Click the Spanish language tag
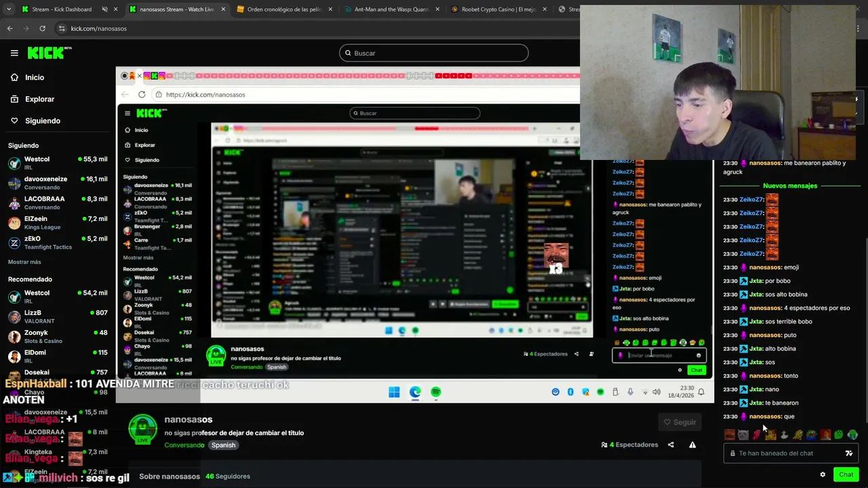The width and height of the screenshot is (868, 488). [x=223, y=445]
